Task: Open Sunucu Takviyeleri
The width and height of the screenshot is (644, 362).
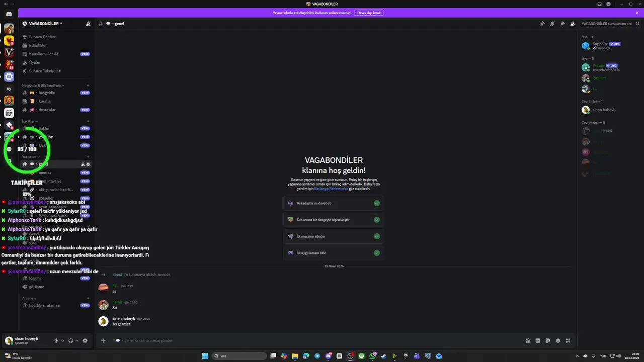Action: coord(56,71)
